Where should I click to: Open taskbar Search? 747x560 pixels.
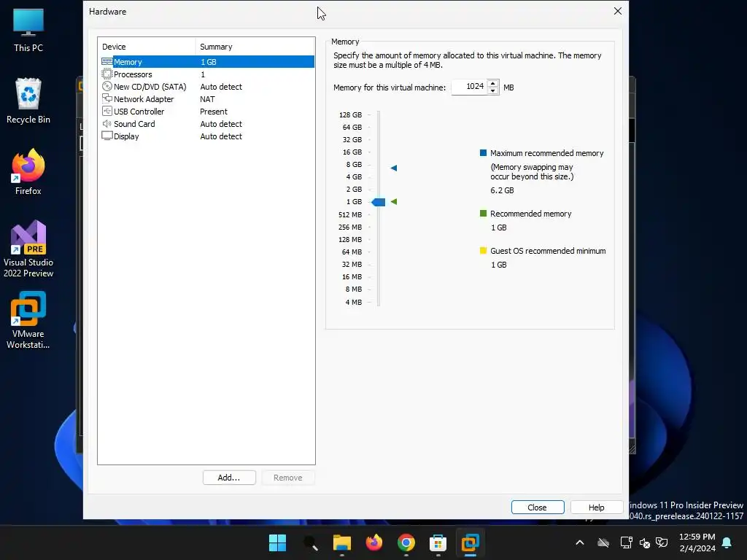(x=310, y=542)
